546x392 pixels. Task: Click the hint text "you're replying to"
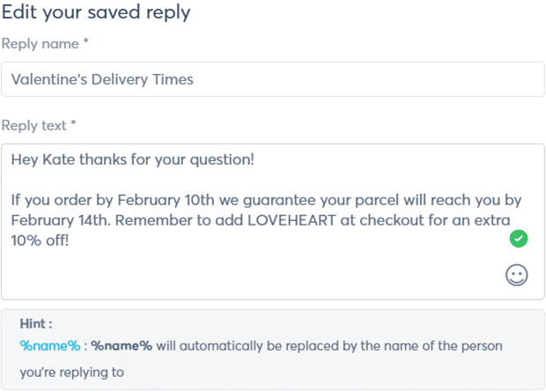(71, 372)
